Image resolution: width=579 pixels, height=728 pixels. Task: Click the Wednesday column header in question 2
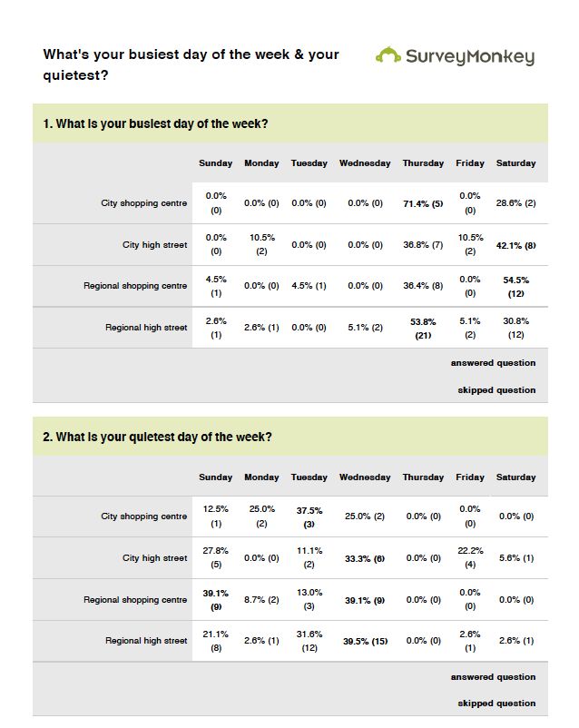click(365, 477)
